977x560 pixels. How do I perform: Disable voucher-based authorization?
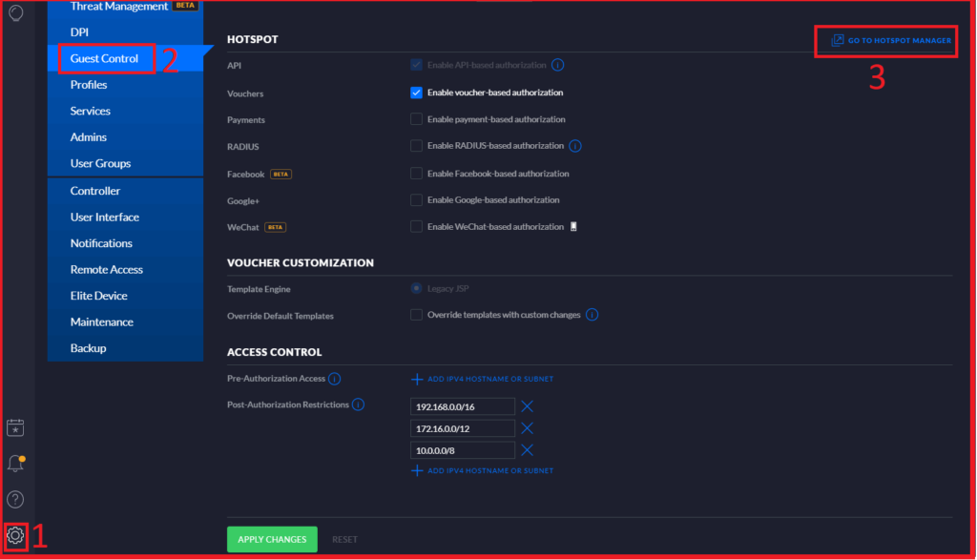416,93
